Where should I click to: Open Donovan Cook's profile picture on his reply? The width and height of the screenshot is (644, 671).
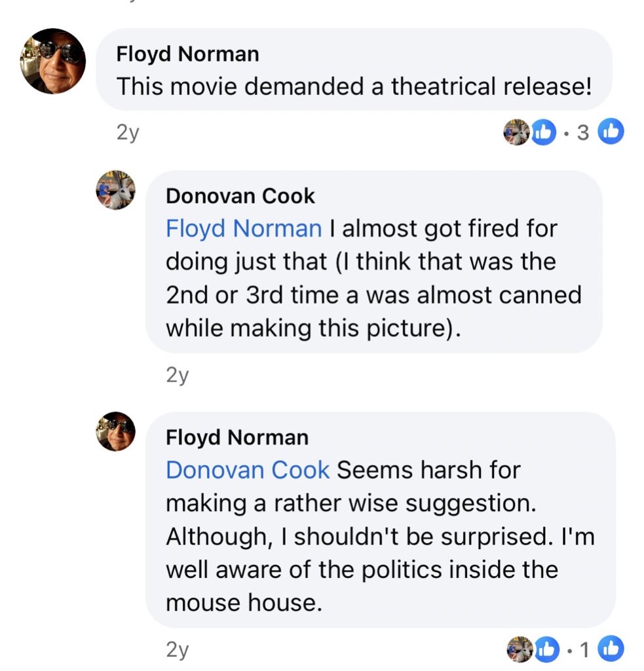[x=116, y=191]
